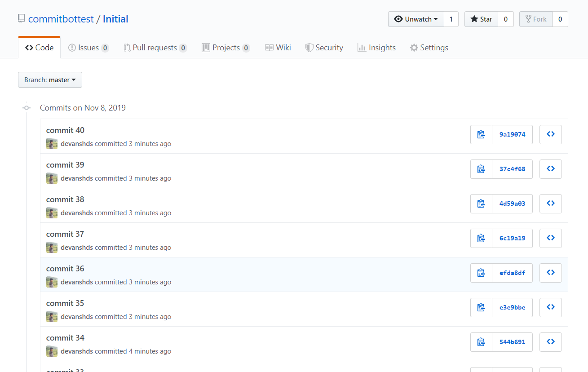Open commit hash 37c4f68

[513, 169]
